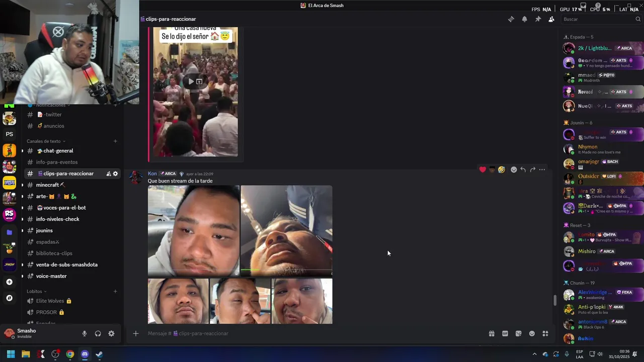Click the Buscar search field
The width and height of the screenshot is (644, 362).
click(x=602, y=19)
